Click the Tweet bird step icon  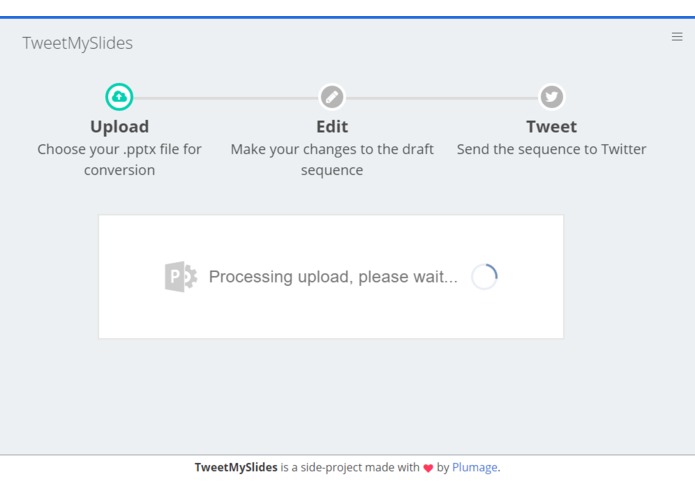(551, 97)
